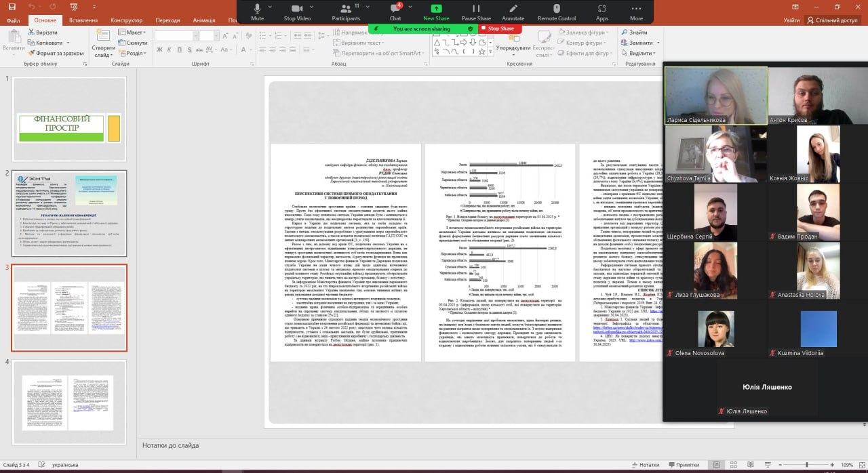Pause the screen share in Zoom
The width and height of the screenshot is (868, 473).
[476, 12]
